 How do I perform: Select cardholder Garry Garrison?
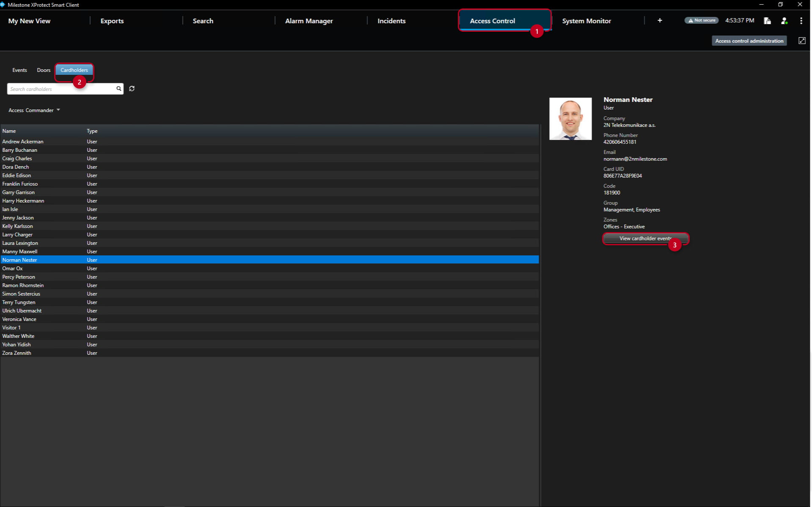pos(270,192)
